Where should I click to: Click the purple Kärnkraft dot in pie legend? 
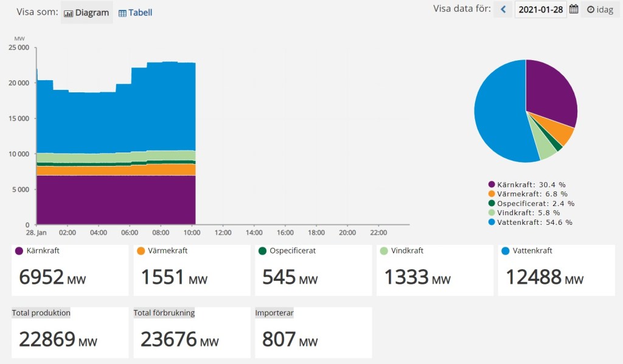492,184
